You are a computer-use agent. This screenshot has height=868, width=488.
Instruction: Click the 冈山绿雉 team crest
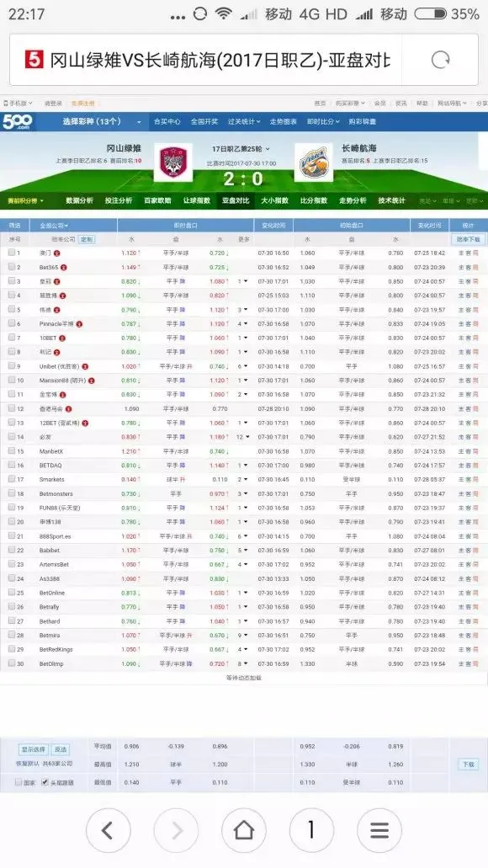[173, 162]
